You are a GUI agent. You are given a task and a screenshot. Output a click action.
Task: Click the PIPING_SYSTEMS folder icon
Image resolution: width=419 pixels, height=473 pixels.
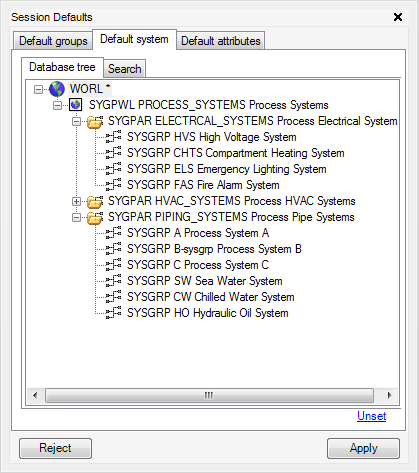pyautogui.click(x=95, y=217)
